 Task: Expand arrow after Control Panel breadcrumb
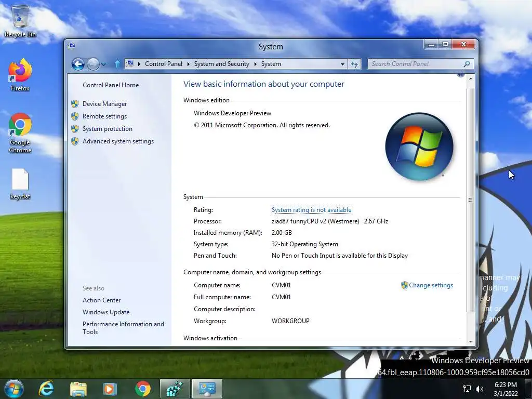click(x=188, y=64)
